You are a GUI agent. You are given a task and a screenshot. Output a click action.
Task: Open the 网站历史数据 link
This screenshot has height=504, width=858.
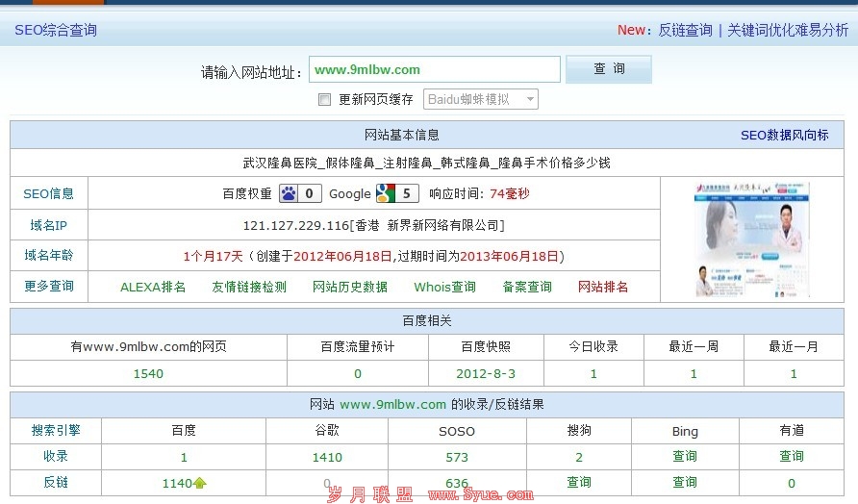point(350,287)
